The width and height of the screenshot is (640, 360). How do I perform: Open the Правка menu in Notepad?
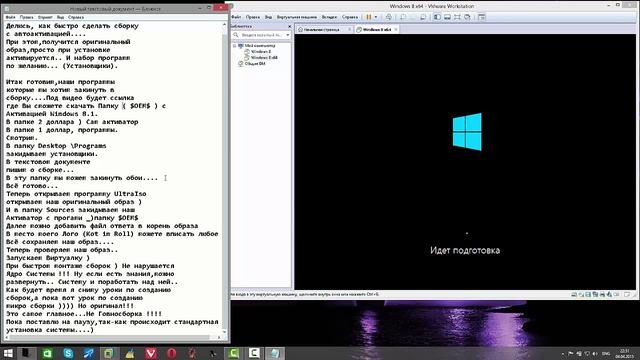pyautogui.click(x=27, y=17)
